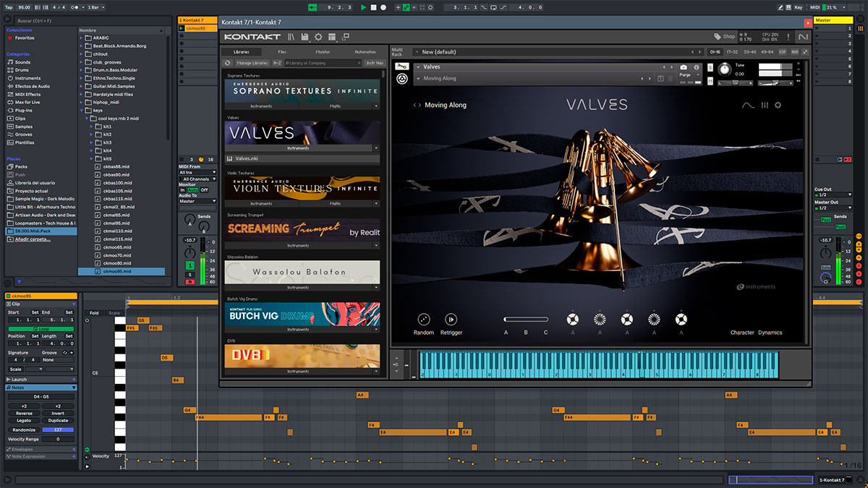Toggle Scale in the piano roll

pyautogui.click(x=114, y=313)
